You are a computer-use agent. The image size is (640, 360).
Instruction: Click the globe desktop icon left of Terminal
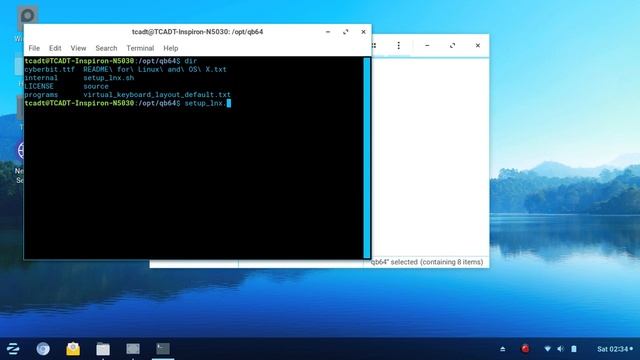20,151
